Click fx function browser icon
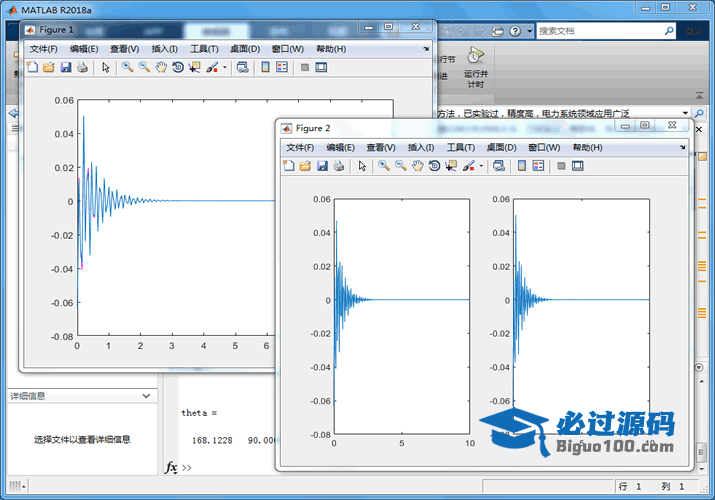Screen dimensions: 715x500 point(171,468)
